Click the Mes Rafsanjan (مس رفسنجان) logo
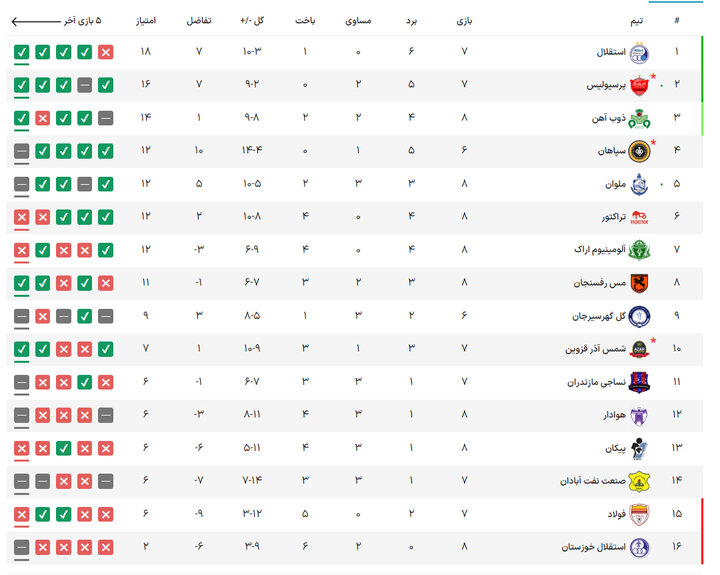The width and height of the screenshot is (720, 575). pos(641,283)
